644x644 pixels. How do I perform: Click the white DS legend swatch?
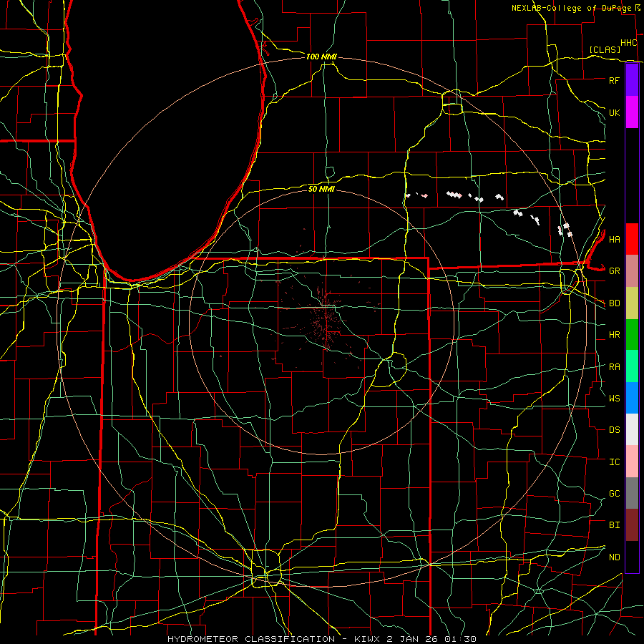tap(632, 429)
